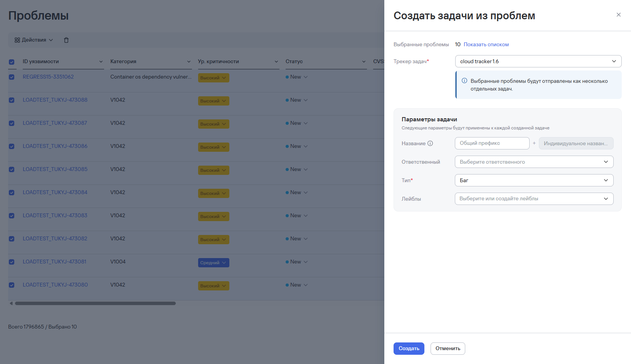
Task: Uncheck the REGRESS15-3351062 row checkbox
Action: pos(12,77)
